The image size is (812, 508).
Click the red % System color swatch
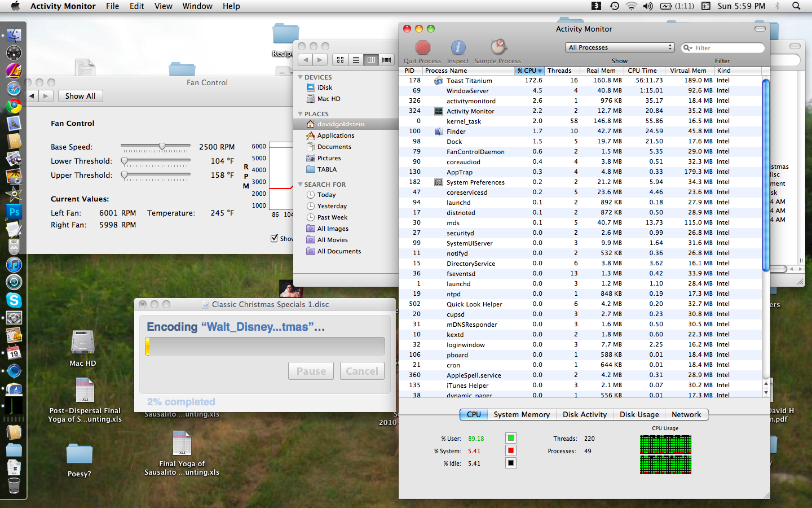(x=510, y=450)
